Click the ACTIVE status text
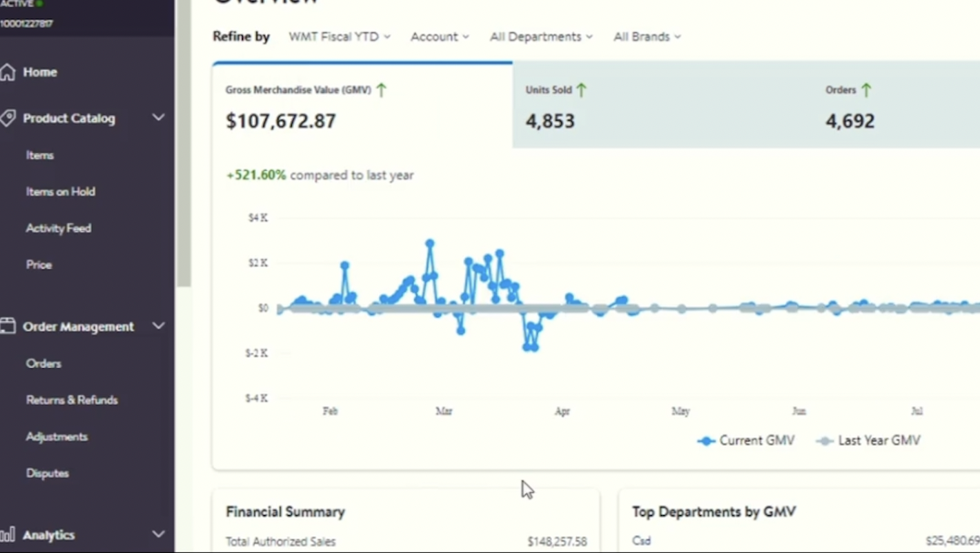 (17, 3)
